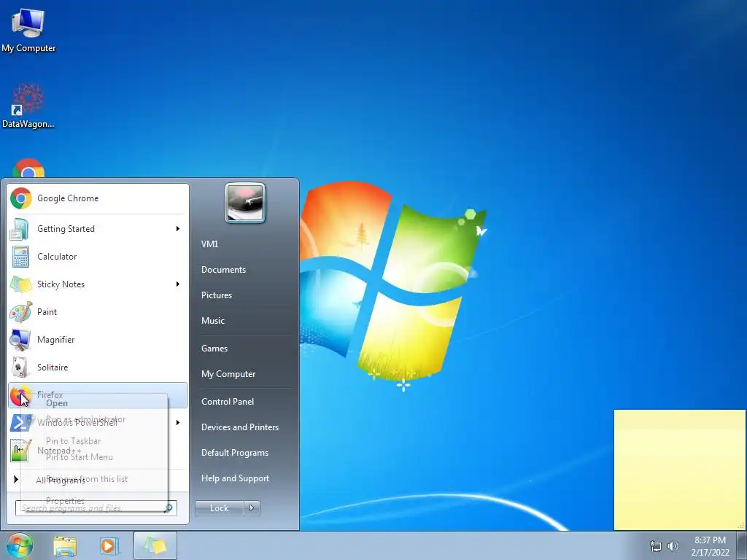Open shutdown options arrow next to Lock

(x=252, y=508)
